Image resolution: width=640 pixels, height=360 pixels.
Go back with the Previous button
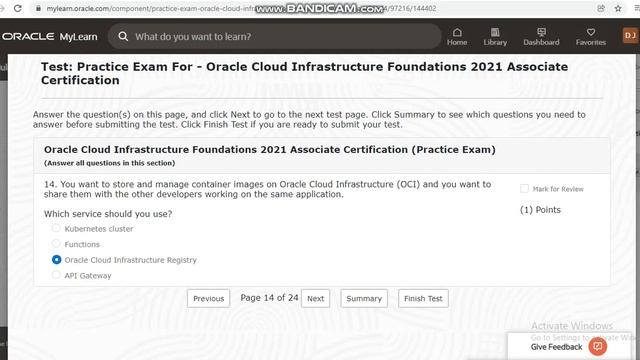coord(209,298)
